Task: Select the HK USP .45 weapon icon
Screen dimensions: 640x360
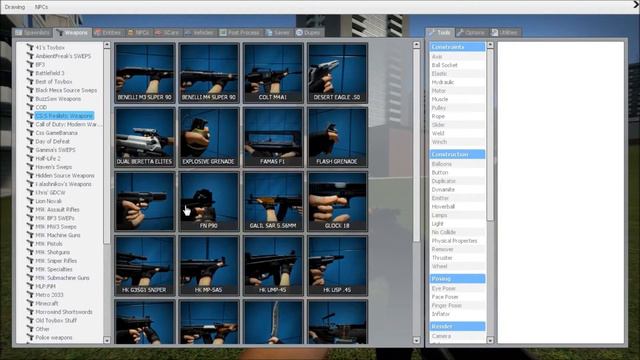Action: tap(337, 266)
